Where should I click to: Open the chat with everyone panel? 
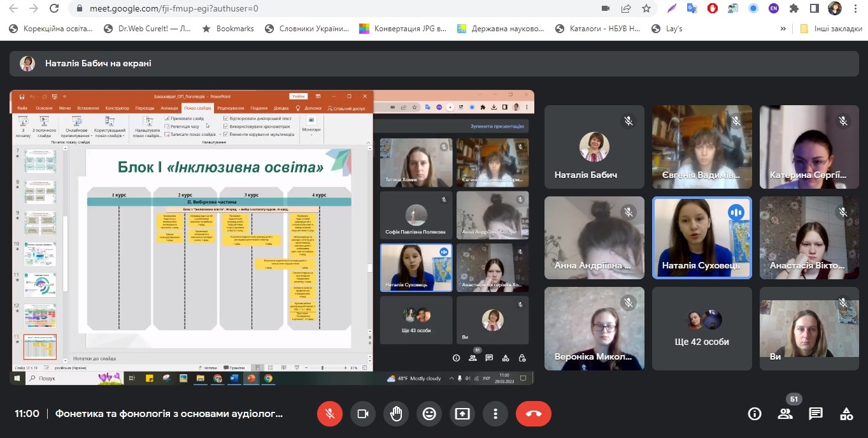[816, 414]
